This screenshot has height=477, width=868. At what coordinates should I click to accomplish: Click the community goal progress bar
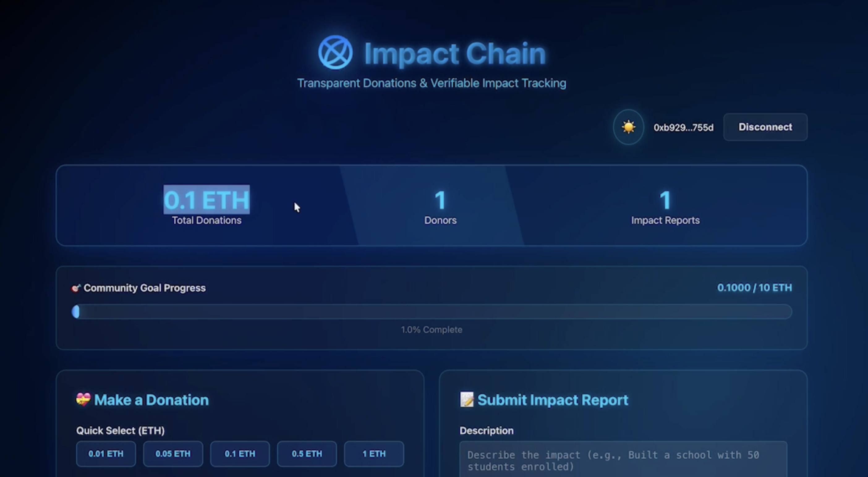pos(431,312)
